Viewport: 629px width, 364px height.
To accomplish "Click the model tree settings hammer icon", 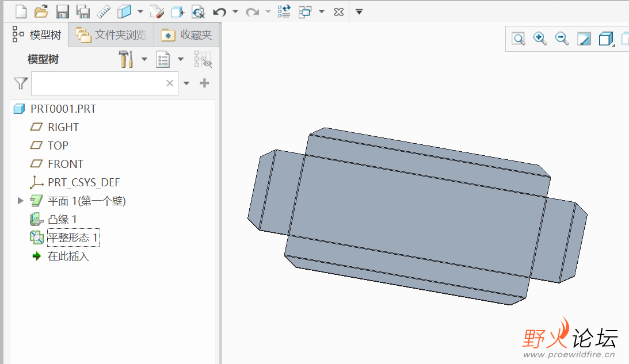I will (126, 59).
